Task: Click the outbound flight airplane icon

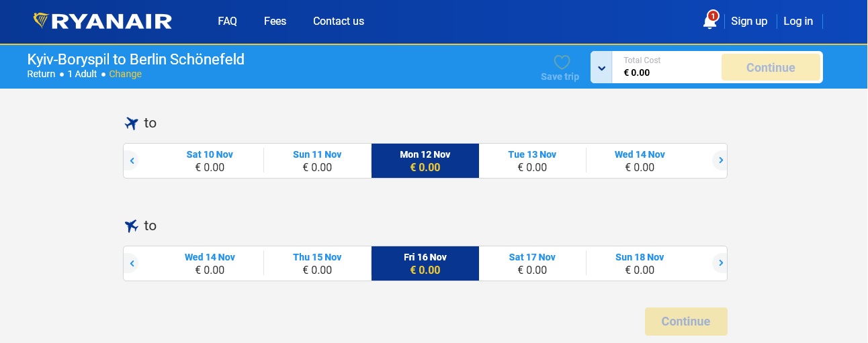Action: 131,124
